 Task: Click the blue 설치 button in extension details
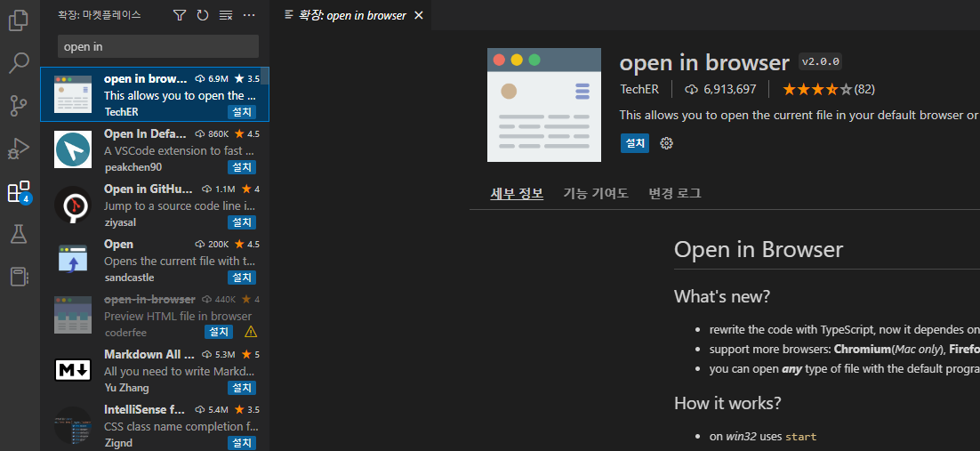(x=635, y=143)
